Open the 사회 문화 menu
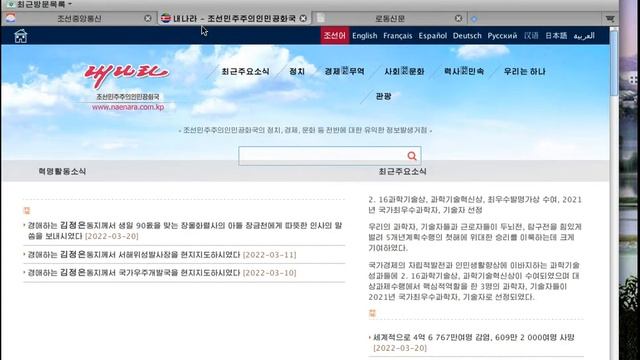 404,71
